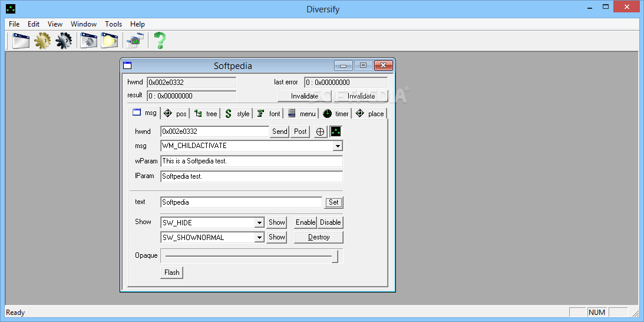Click the green dots icon beside crosshair
Viewport: 644px width, 322px height.
[336, 132]
